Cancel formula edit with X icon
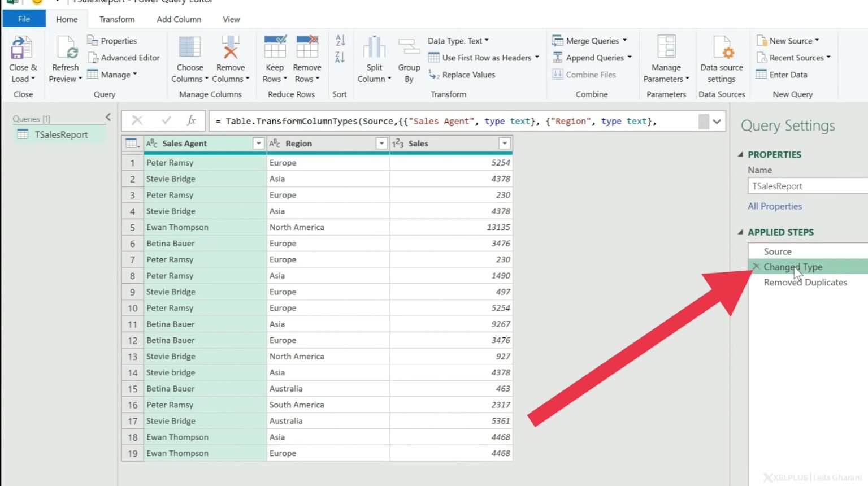 pyautogui.click(x=137, y=120)
